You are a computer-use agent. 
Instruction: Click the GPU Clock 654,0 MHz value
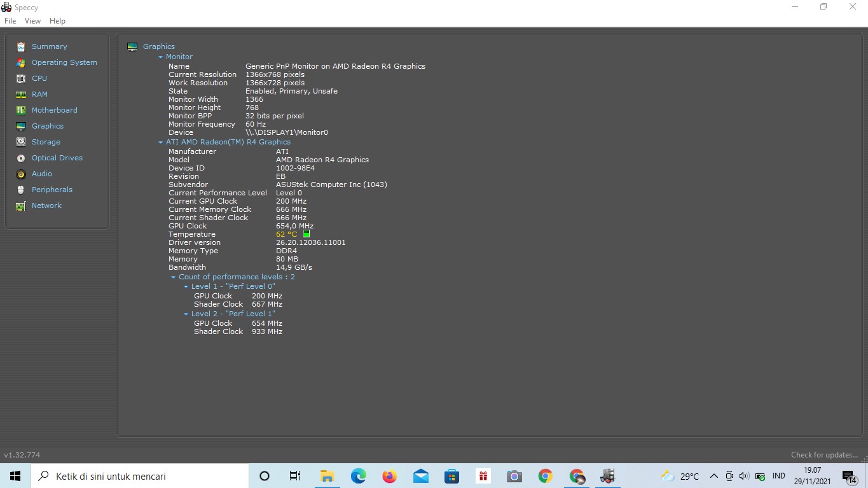[294, 226]
